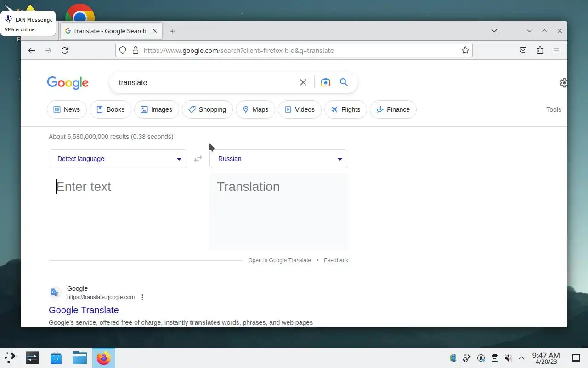
Task: Open the network tray icon
Action: click(x=467, y=358)
